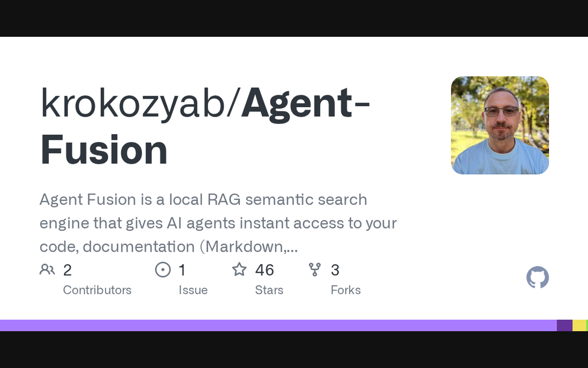Select the Forks label
This screenshot has width=588, height=368.
click(x=345, y=290)
